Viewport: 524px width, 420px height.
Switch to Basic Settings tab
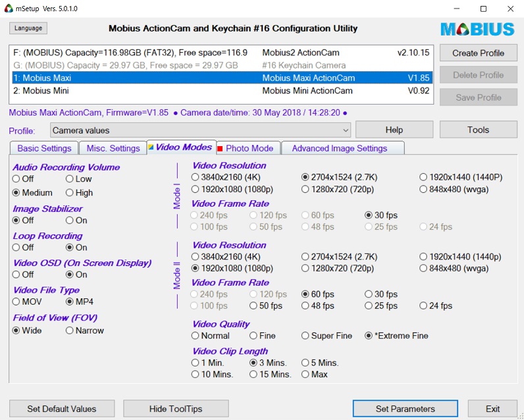click(x=45, y=148)
